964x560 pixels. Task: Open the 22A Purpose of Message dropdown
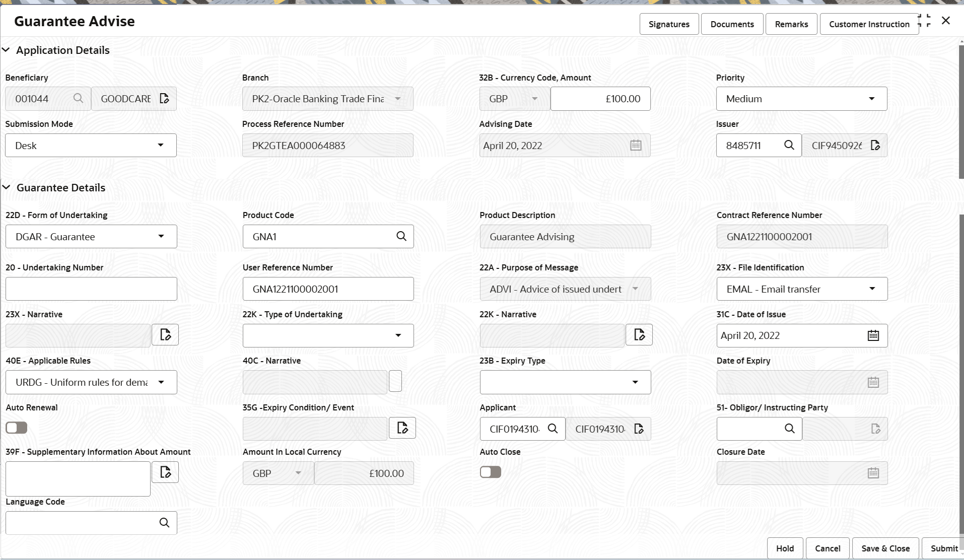pyautogui.click(x=565, y=289)
